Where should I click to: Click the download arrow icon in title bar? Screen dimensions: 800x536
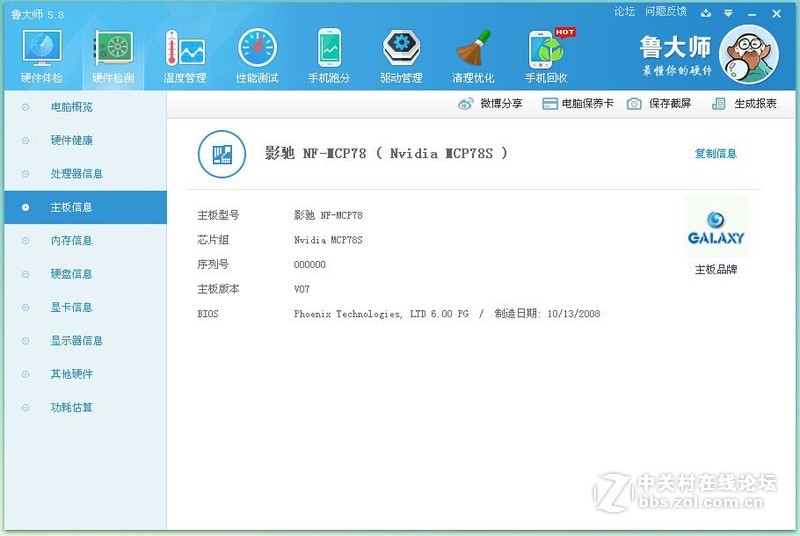[706, 13]
